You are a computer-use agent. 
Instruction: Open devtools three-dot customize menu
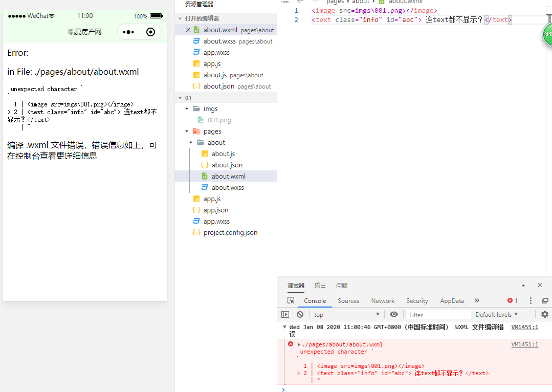point(531,300)
